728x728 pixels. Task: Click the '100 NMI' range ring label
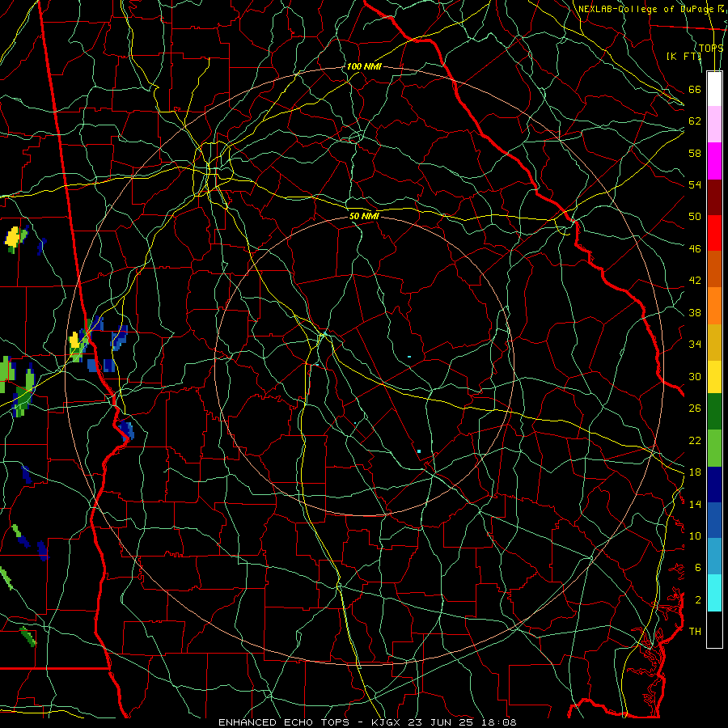click(x=364, y=66)
